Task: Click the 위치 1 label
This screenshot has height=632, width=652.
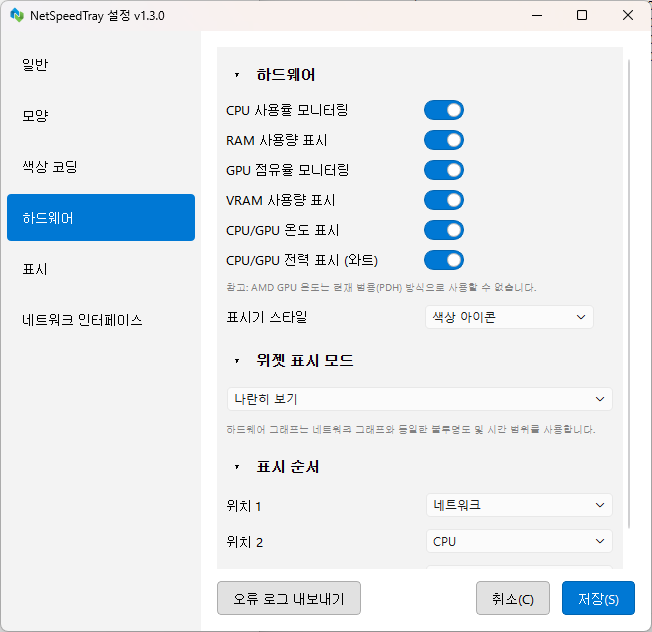Action: 244,506
